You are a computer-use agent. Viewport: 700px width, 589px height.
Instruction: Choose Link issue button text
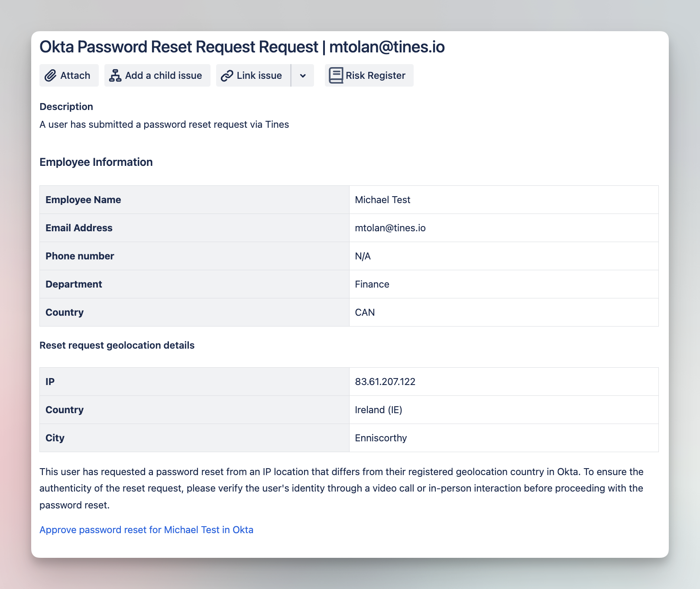coord(259,75)
